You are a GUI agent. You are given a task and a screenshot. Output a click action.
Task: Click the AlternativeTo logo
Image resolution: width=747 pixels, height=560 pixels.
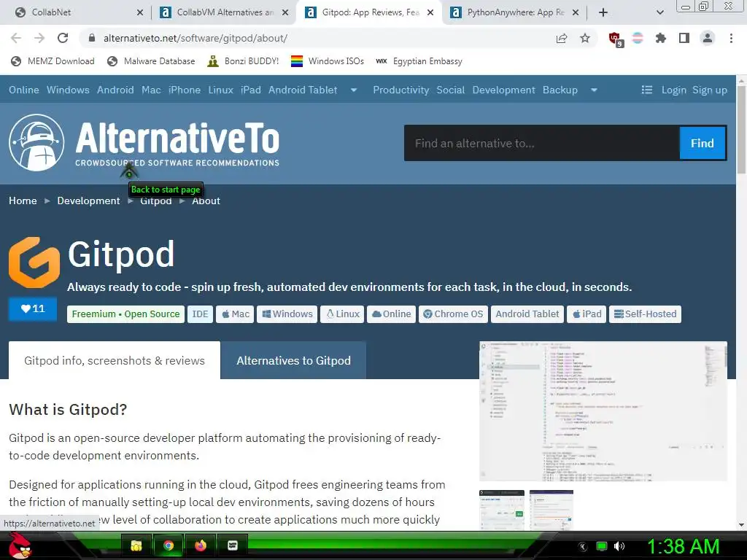144,142
